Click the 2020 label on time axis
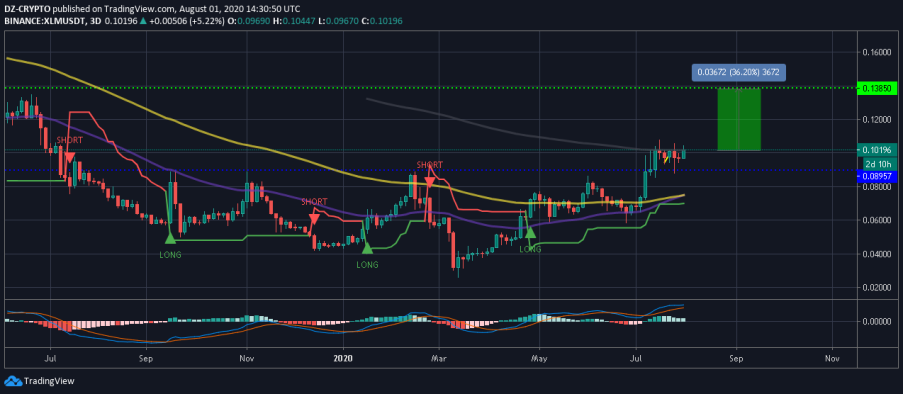Viewport: 903px width, 394px height. click(x=343, y=358)
